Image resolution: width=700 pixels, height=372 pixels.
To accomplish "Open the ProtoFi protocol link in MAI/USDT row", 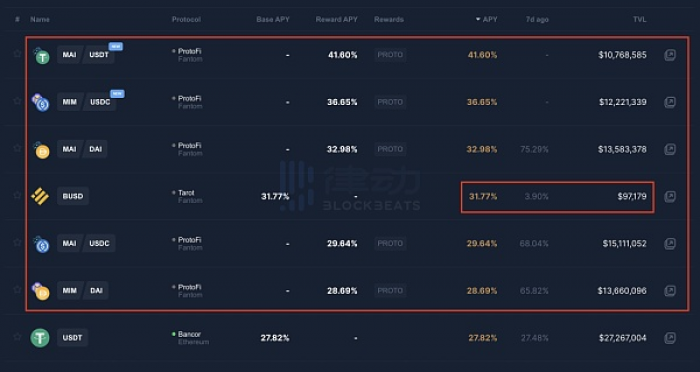I will click(x=189, y=51).
